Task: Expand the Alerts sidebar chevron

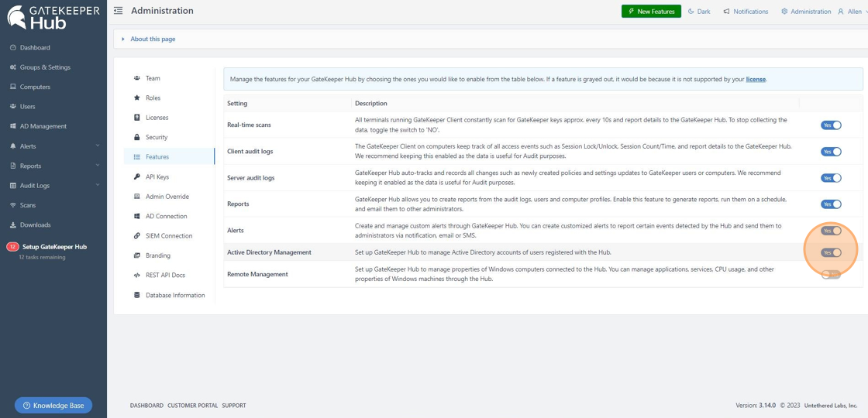Action: coord(98,146)
